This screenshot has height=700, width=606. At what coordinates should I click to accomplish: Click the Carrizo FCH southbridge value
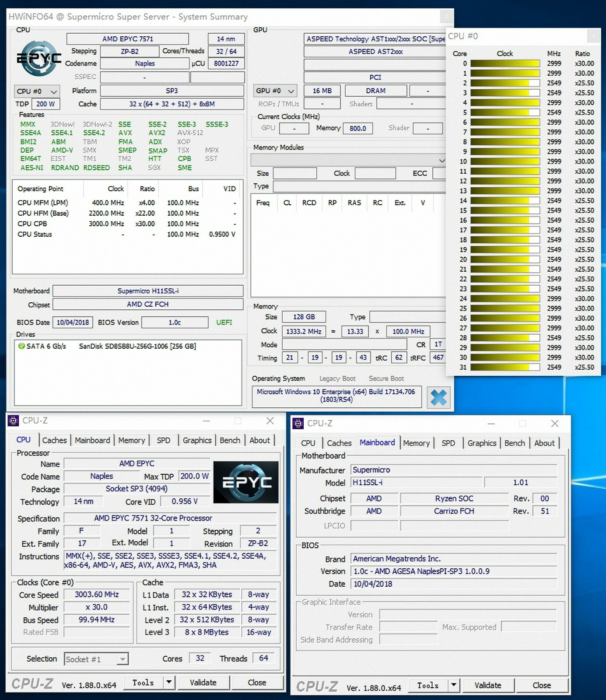[x=454, y=511]
